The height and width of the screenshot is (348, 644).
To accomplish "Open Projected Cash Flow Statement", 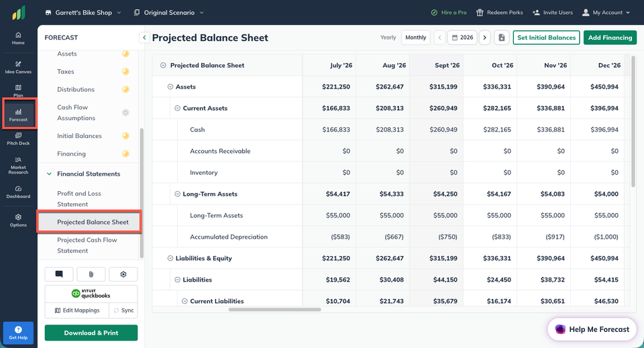I will point(87,245).
